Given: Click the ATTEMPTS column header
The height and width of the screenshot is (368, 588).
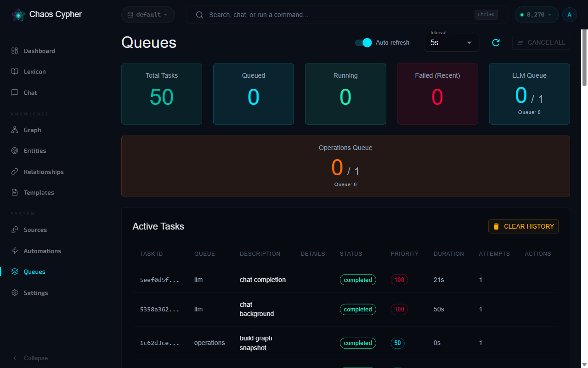Looking at the screenshot, I should tap(494, 254).
